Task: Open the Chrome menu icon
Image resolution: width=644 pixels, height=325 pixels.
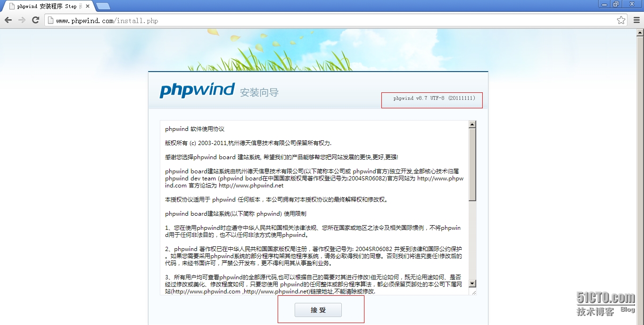Action: [x=636, y=20]
